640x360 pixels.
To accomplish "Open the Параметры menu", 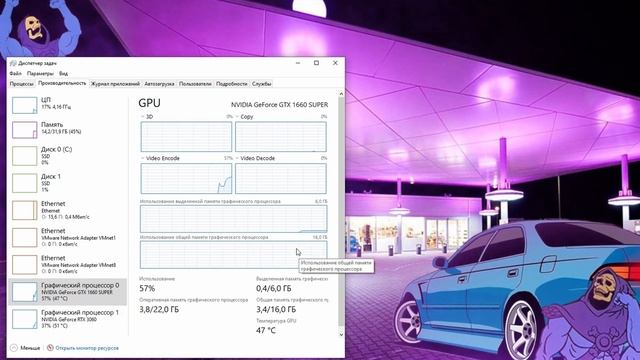I will (x=40, y=73).
